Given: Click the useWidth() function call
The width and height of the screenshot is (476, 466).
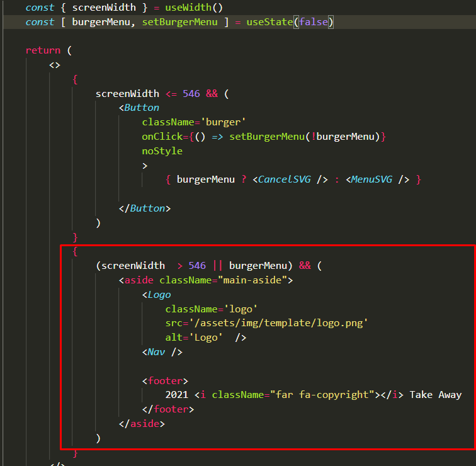Looking at the screenshot, I should 194,8.
